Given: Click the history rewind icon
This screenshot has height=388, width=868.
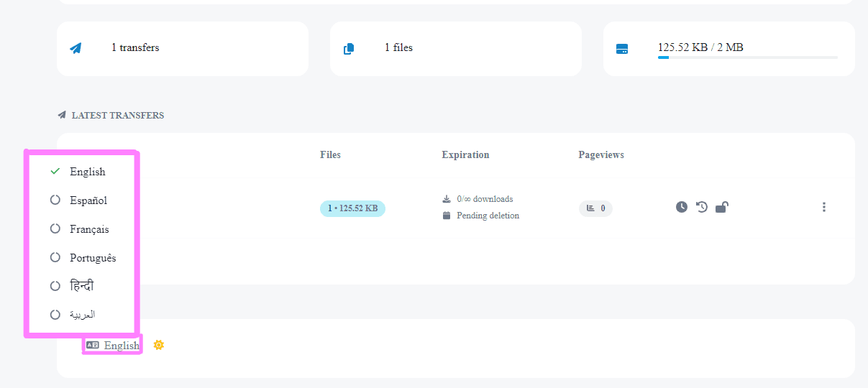Looking at the screenshot, I should point(702,207).
